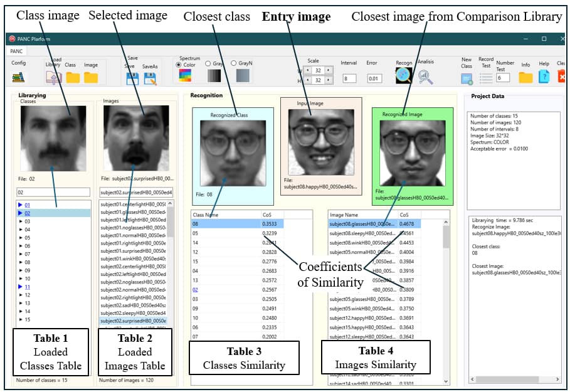Select subject02.sadHB0 in images list
Viewport: 570px width, 392px height.
coord(133,305)
